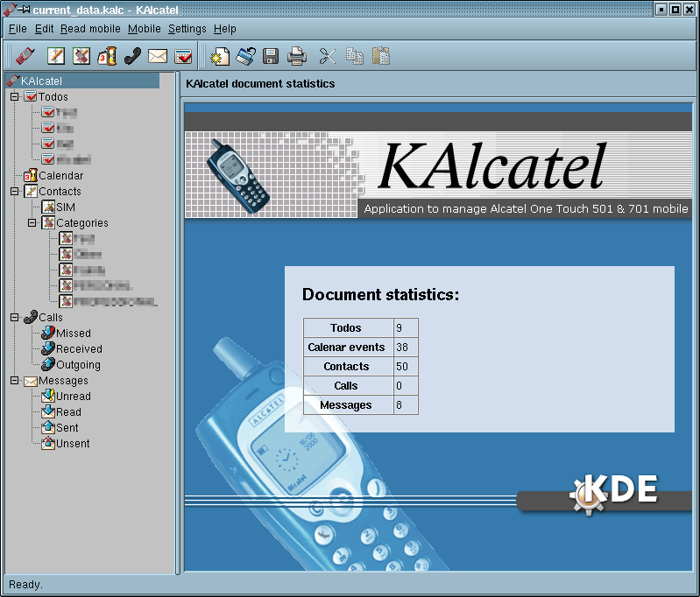The width and height of the screenshot is (700, 597).
Task: Click the messages envelope toolbar icon
Action: (158, 56)
